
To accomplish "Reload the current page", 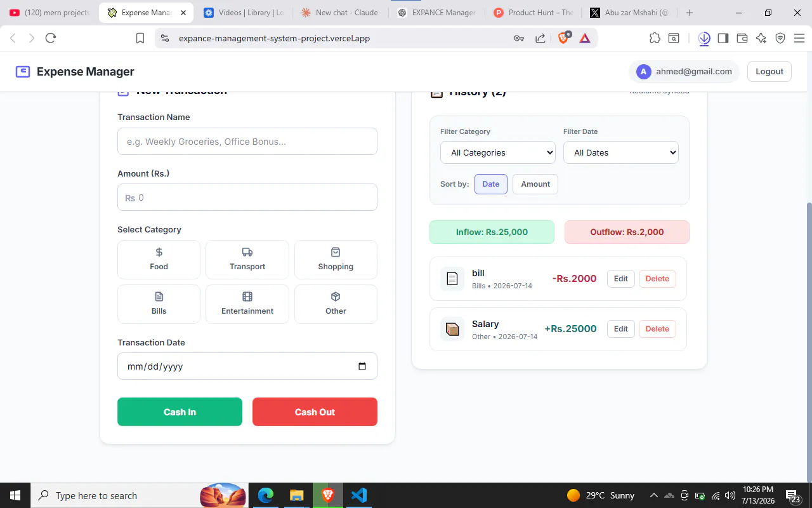I will 51,38.
